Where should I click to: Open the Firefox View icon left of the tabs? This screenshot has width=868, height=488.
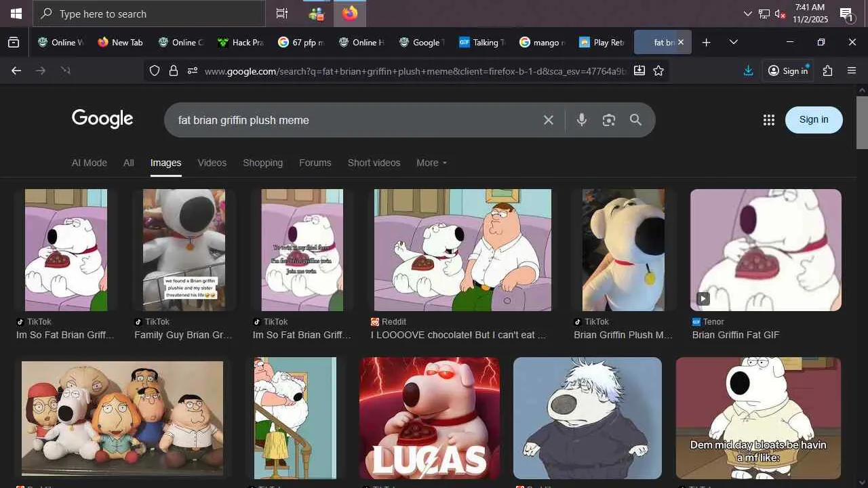tap(14, 42)
